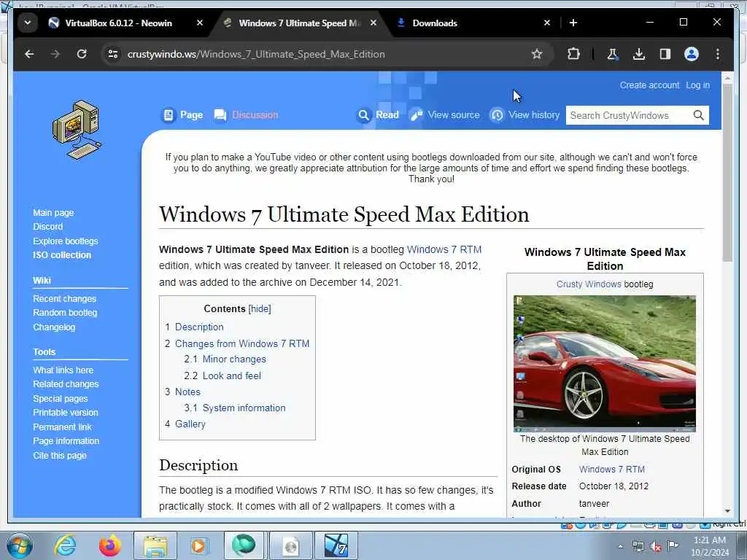This screenshot has width=747, height=560.
Task: Open the Chrome profile avatar
Action: [692, 54]
